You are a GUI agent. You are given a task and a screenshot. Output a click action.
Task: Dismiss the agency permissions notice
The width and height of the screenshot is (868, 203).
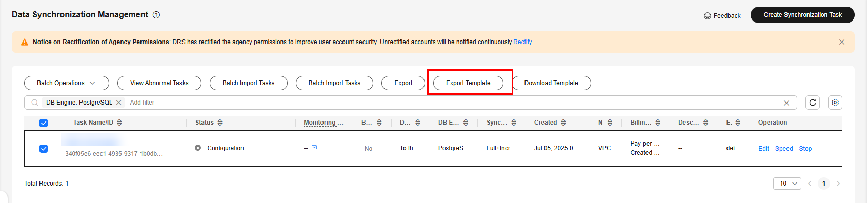click(841, 42)
